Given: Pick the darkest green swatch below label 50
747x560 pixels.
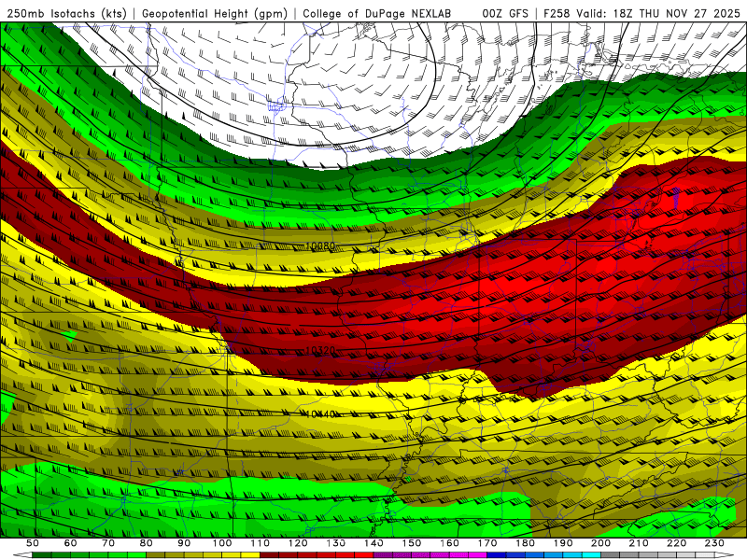Looking at the screenshot, I should coord(42,555).
